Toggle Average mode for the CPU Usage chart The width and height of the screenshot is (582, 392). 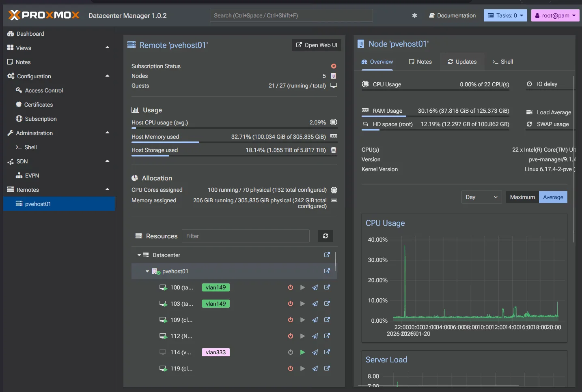[553, 197]
